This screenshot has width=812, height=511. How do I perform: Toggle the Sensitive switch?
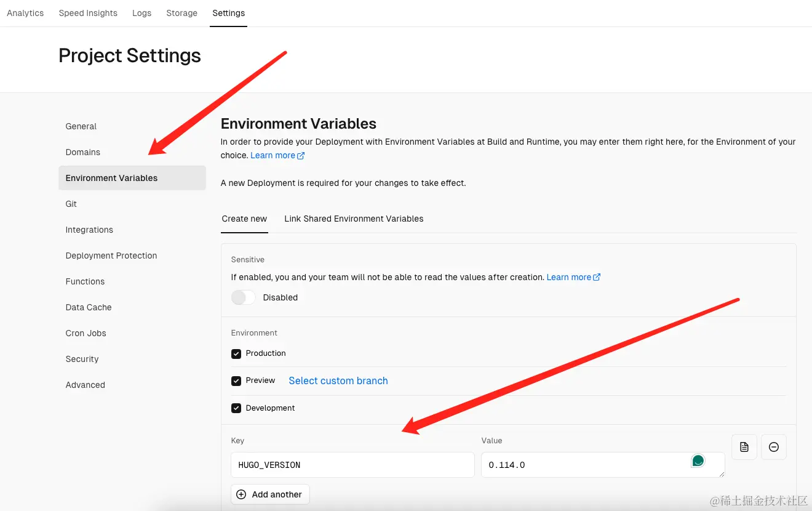pyautogui.click(x=243, y=297)
